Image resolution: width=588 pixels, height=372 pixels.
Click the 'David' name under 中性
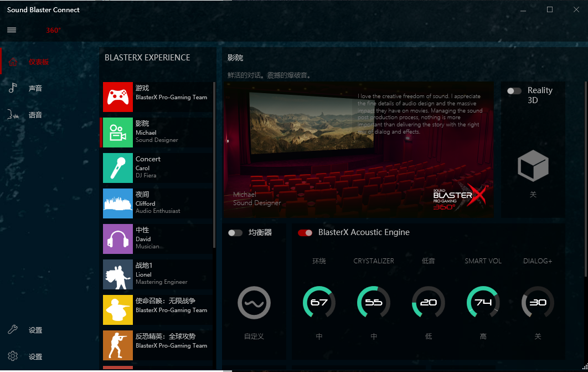[x=143, y=239]
